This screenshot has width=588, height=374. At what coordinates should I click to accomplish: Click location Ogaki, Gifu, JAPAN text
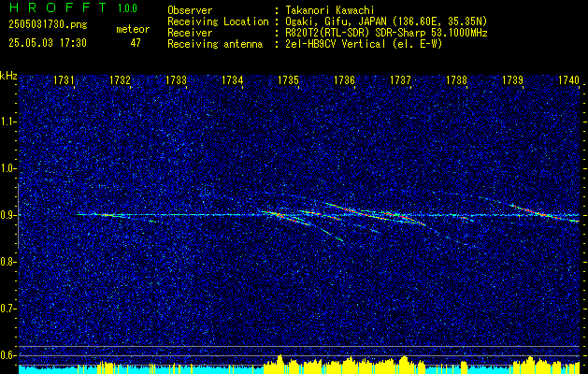[385, 22]
